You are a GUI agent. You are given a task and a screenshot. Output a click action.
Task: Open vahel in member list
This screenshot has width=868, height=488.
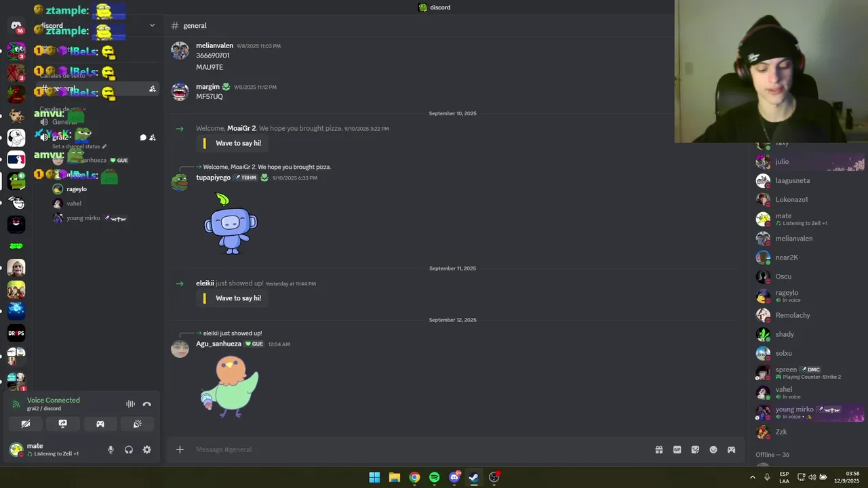[x=810, y=392]
